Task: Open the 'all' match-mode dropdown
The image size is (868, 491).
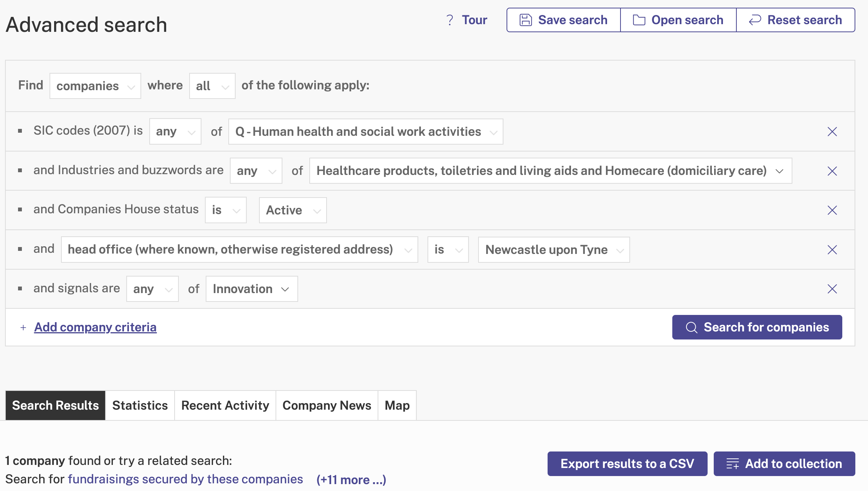Action: (x=212, y=86)
